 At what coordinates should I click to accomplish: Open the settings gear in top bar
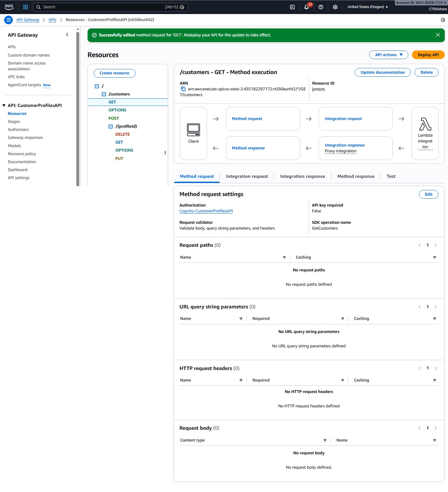click(x=335, y=7)
